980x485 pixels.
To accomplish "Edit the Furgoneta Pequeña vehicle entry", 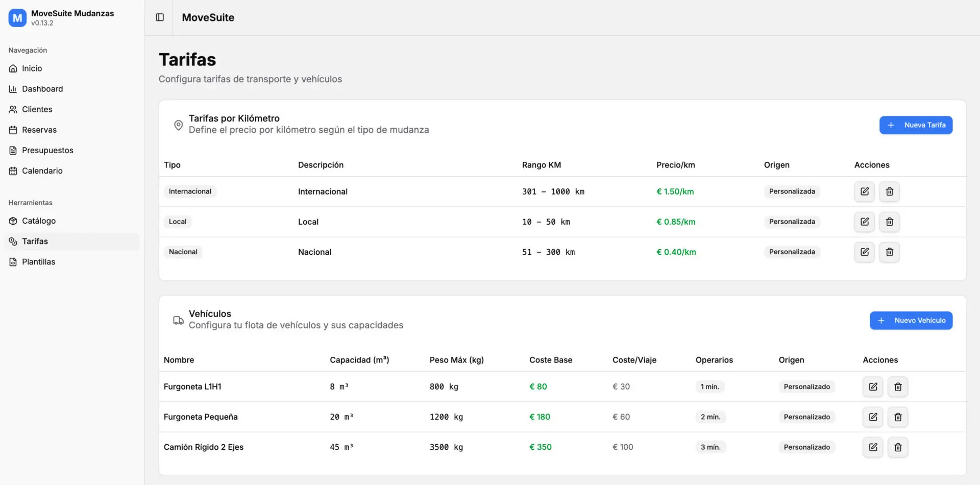I will click(873, 417).
